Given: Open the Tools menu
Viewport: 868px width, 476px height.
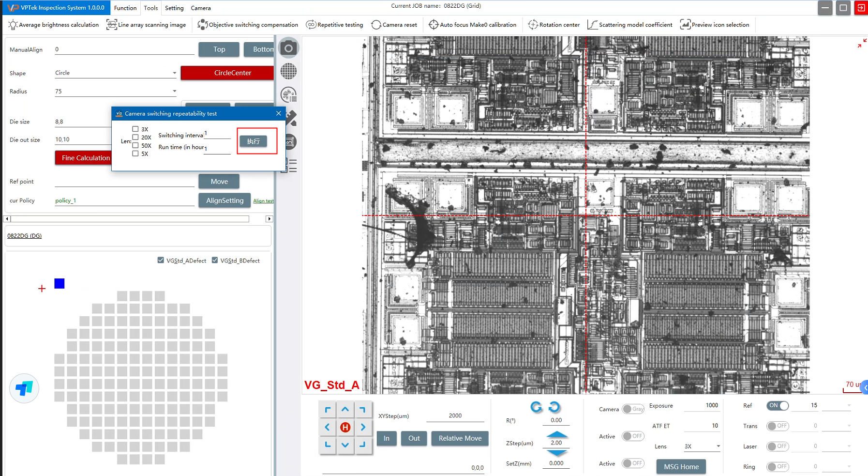Looking at the screenshot, I should 150,8.
